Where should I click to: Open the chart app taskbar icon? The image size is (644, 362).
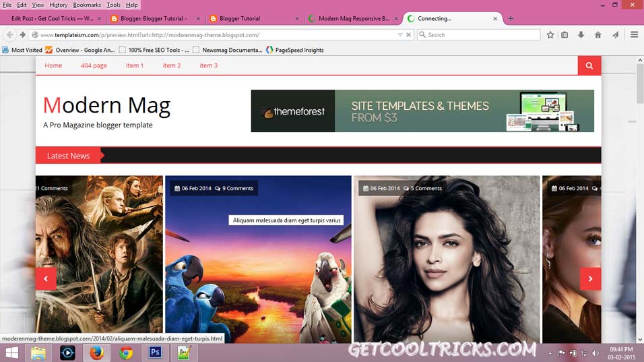[x=184, y=353]
